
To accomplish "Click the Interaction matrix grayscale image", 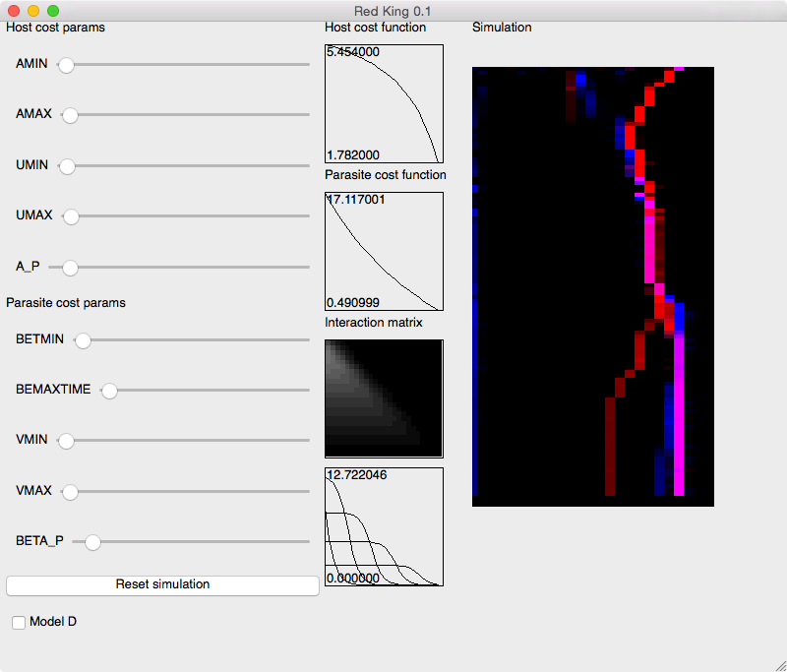I will point(384,398).
